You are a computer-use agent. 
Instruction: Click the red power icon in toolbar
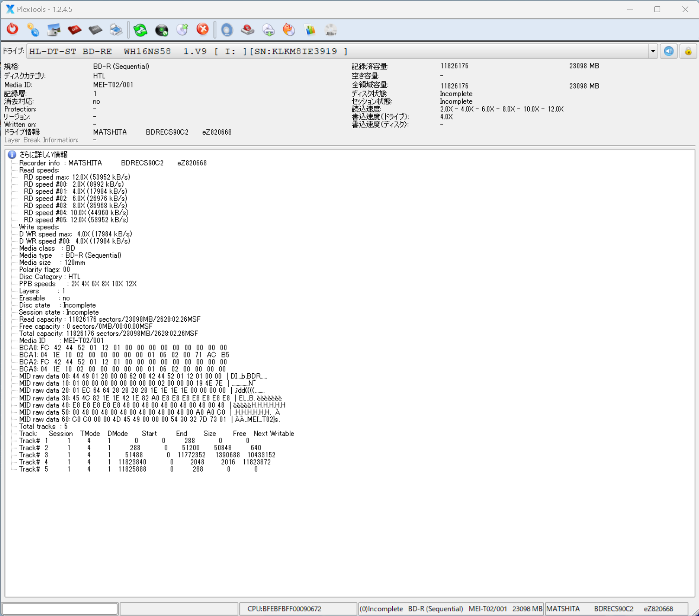12,30
